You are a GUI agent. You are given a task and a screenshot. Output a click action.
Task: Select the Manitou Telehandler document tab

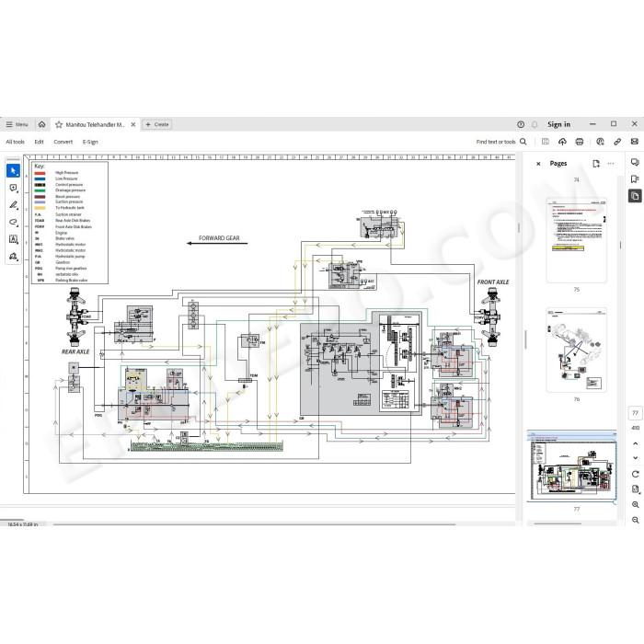point(95,124)
